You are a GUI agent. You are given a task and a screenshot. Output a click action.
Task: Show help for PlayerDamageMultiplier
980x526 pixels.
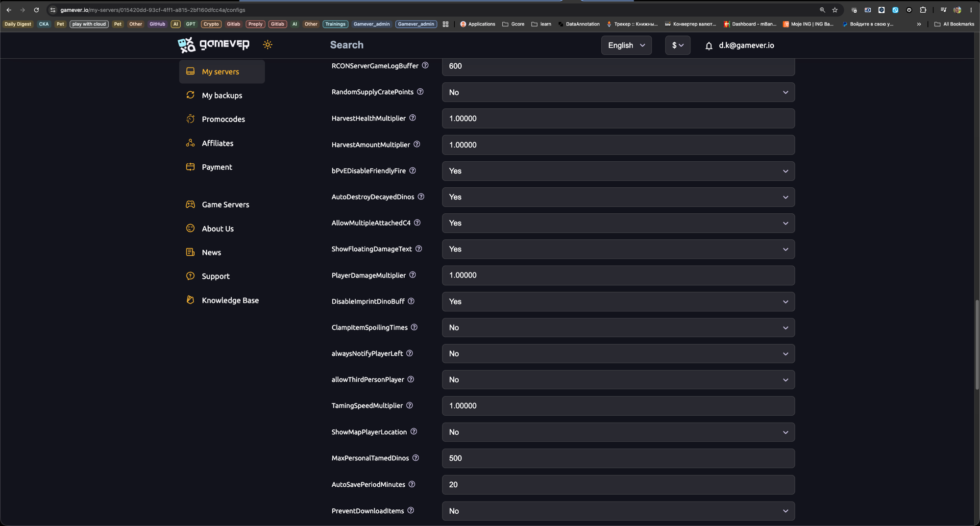tap(413, 275)
